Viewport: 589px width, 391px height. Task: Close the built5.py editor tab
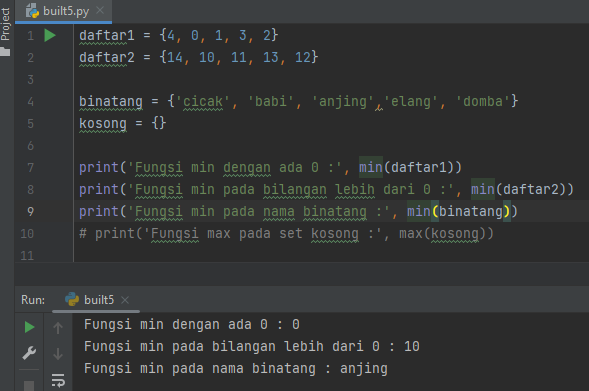click(100, 11)
